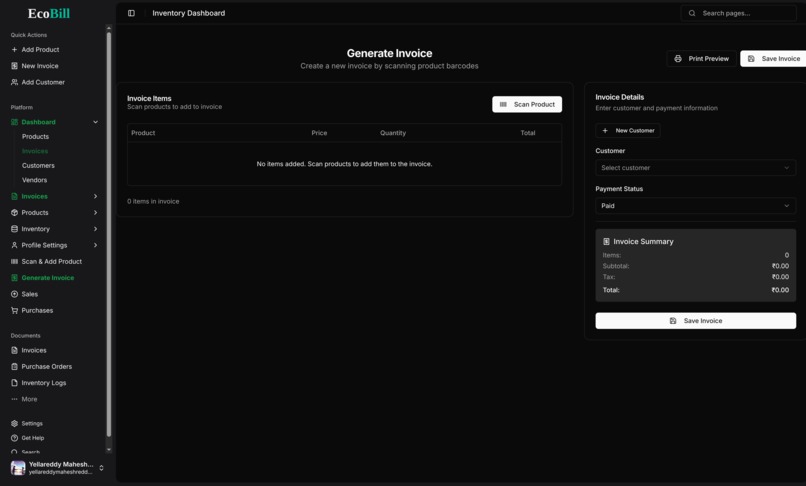Click the green Invoices document icon under Platform
The width and height of the screenshot is (806, 486).
[14, 196]
